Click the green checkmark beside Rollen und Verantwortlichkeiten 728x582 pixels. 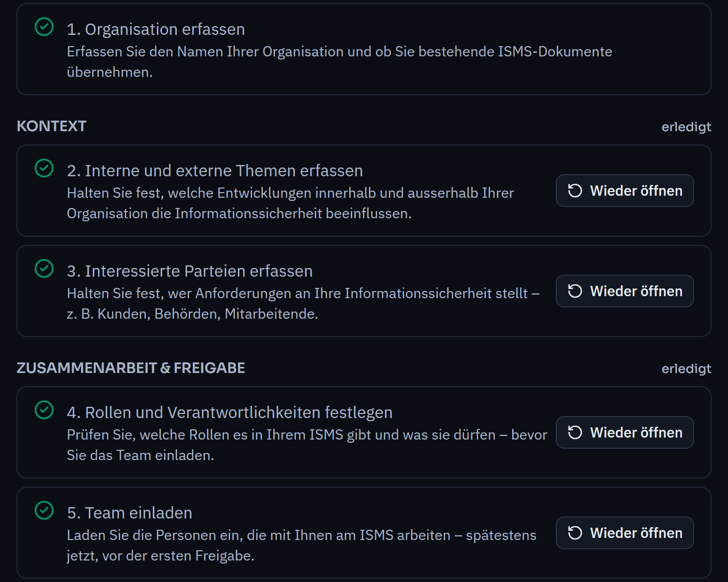pyautogui.click(x=44, y=410)
